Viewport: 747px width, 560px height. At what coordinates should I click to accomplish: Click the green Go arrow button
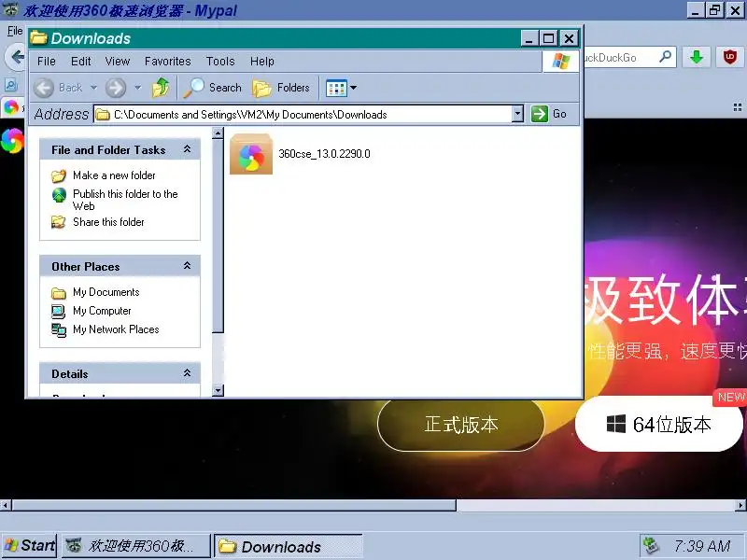click(x=540, y=114)
